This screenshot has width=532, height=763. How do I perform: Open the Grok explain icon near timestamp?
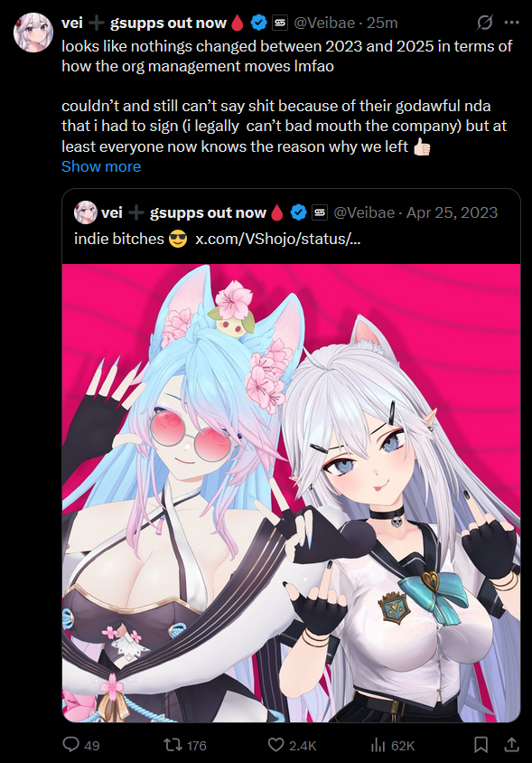point(485,23)
